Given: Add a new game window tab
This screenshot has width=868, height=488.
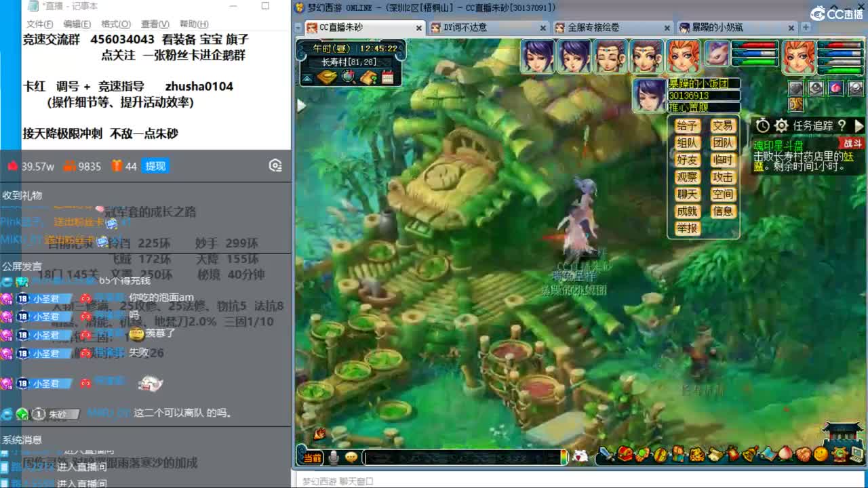Looking at the screenshot, I should pyautogui.click(x=806, y=28).
